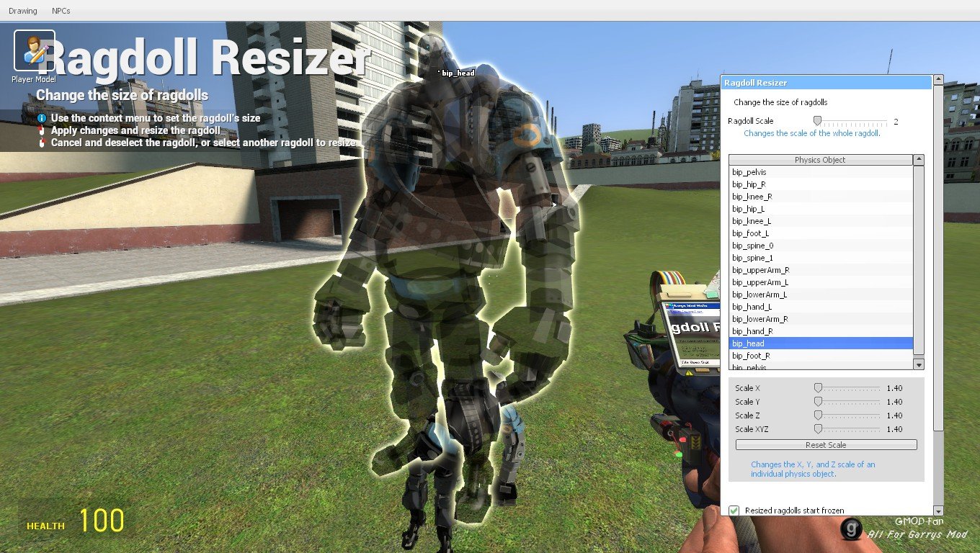980x553 pixels.
Task: Select the bip_spine_0 physics object
Action: point(821,246)
